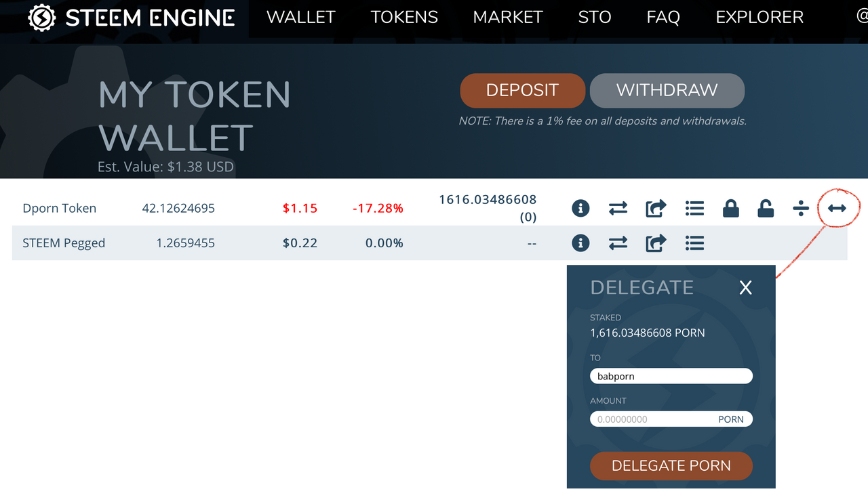
Task: Click Dporn Token division sign icon
Action: click(801, 209)
